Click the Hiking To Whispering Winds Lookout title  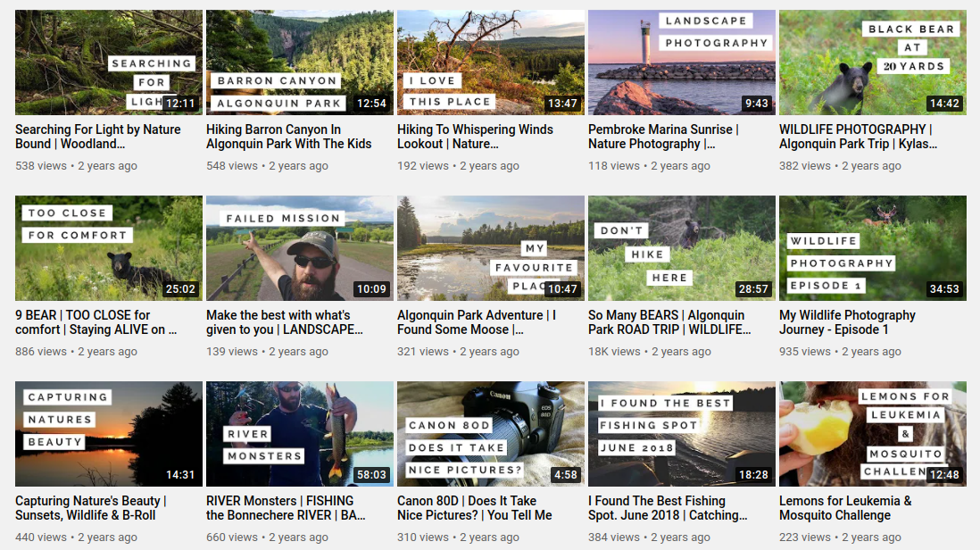pyautogui.click(x=475, y=137)
